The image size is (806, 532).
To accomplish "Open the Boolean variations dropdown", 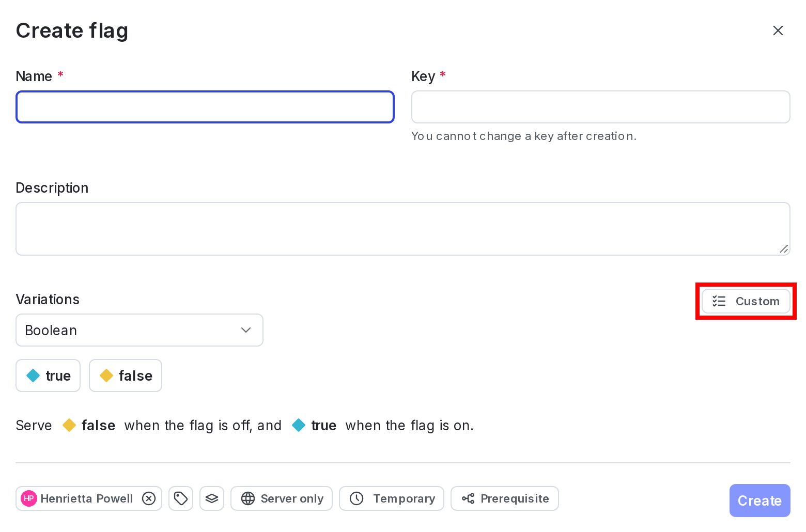I will point(139,330).
